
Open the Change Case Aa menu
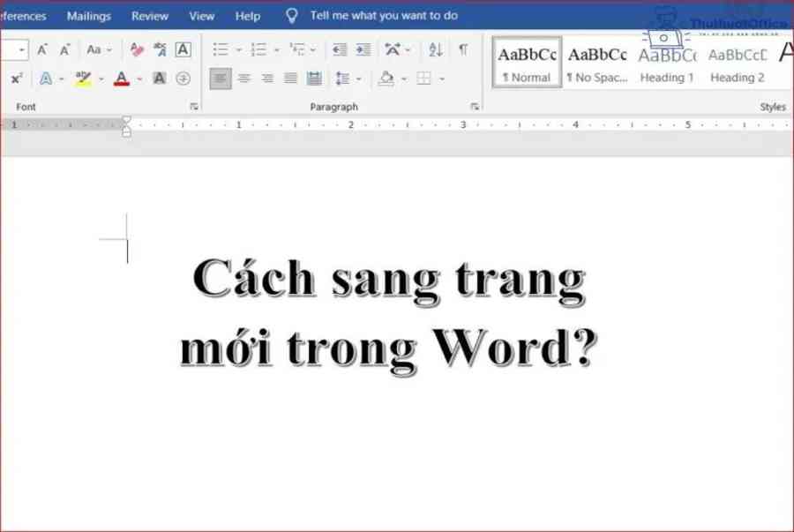click(x=99, y=49)
